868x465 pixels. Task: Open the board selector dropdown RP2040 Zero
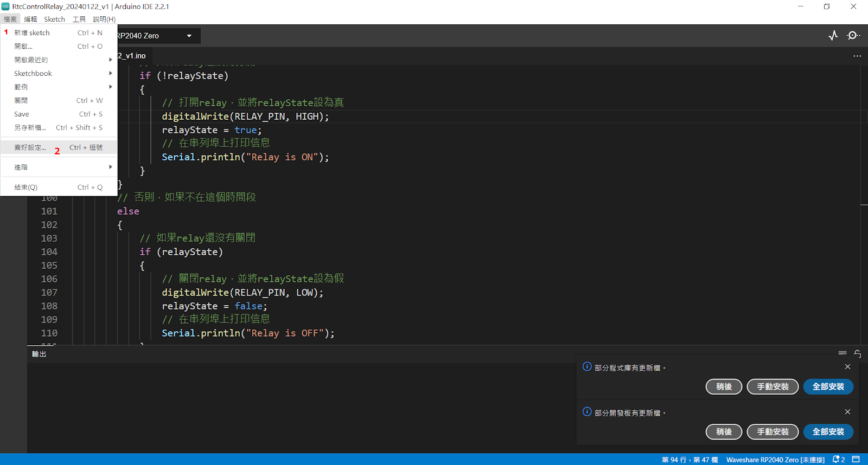(158, 36)
